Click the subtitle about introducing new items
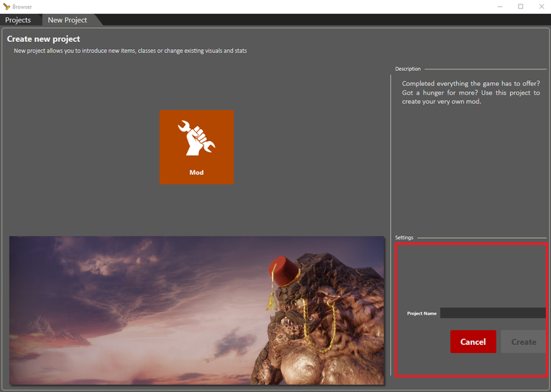The height and width of the screenshot is (392, 551). 130,51
